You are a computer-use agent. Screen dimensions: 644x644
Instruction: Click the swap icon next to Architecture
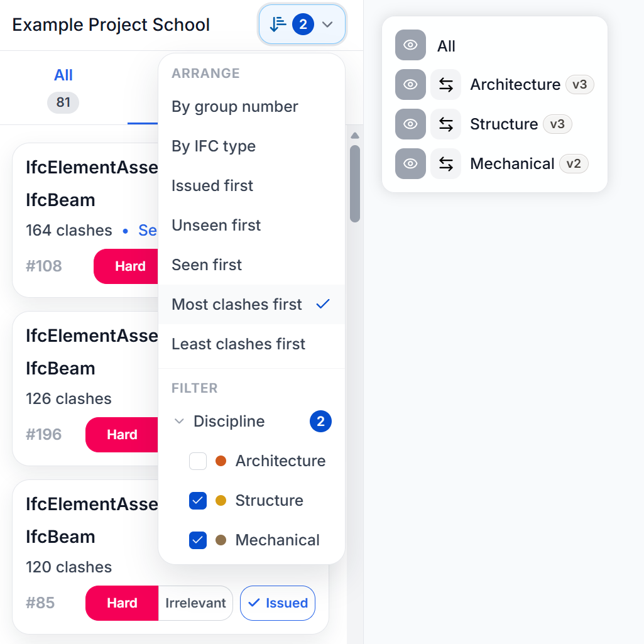click(446, 85)
